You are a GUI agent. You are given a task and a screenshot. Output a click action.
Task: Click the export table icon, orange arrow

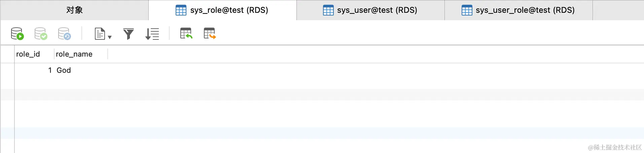point(210,33)
